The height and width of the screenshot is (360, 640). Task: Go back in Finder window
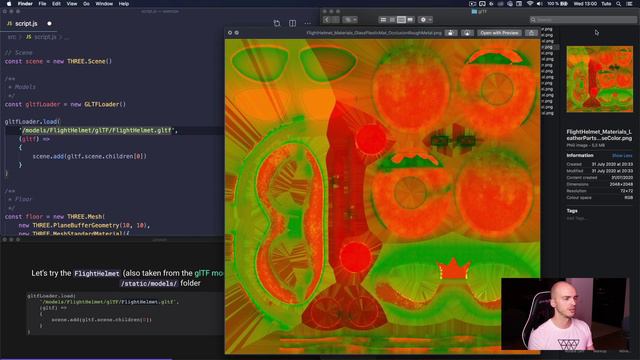click(327, 20)
